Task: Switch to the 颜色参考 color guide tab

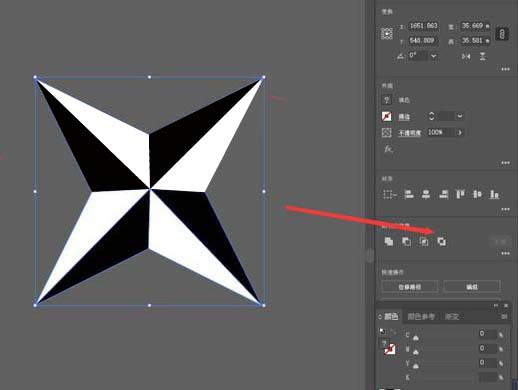Action: point(421,316)
